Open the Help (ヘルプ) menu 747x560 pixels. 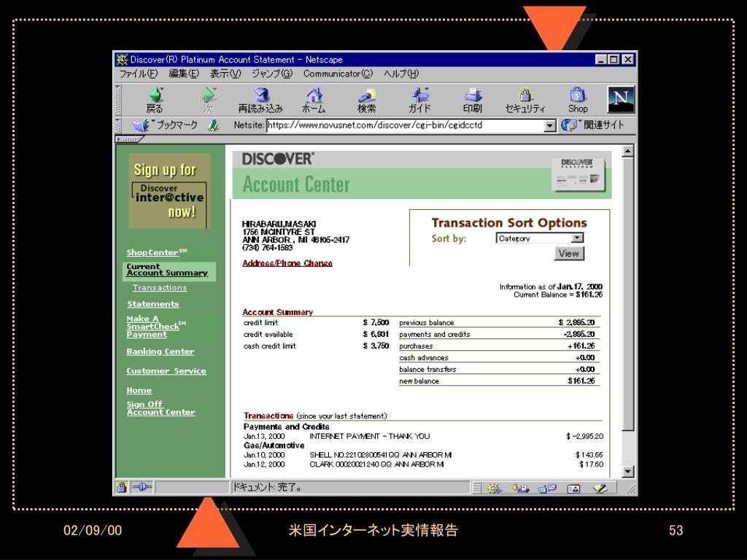click(x=401, y=74)
